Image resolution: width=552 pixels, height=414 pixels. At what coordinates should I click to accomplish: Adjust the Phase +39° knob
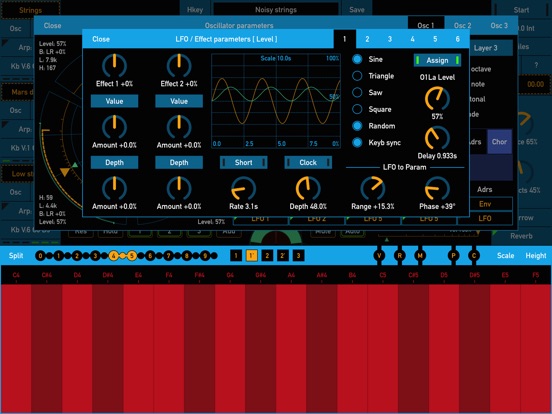pyautogui.click(x=437, y=189)
